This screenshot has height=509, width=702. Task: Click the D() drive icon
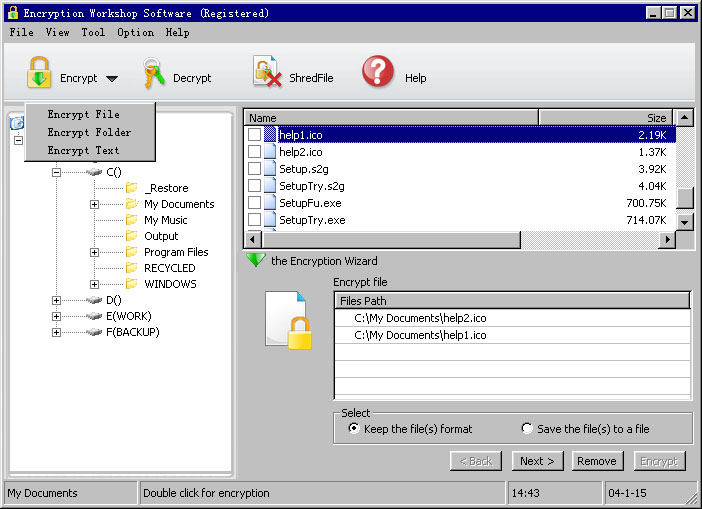(x=94, y=300)
